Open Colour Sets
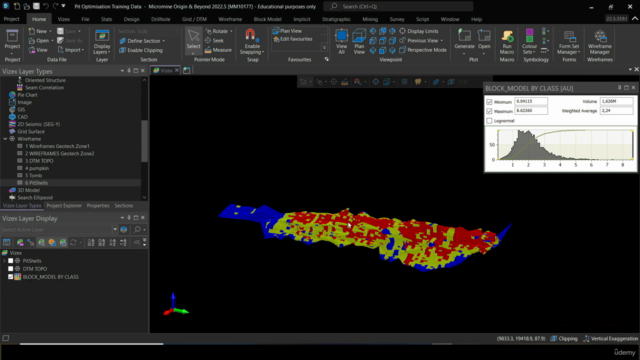Image resolution: width=640 pixels, height=360 pixels. [x=529, y=42]
